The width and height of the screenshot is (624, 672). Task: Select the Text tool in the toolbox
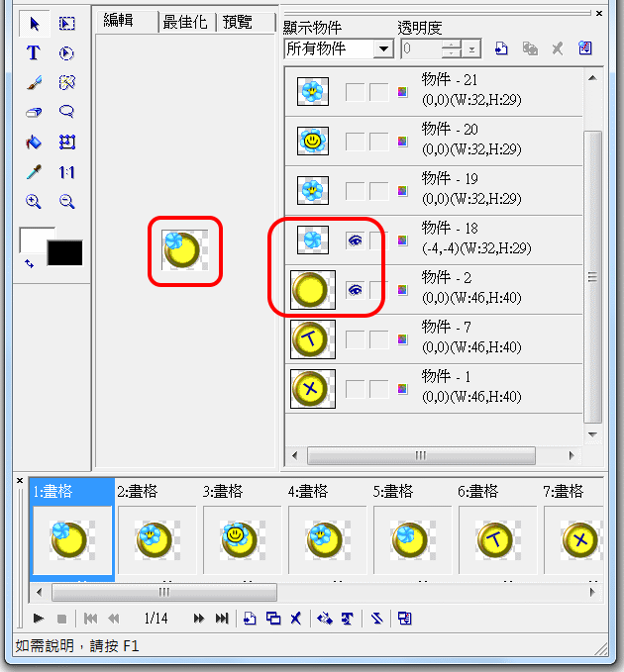pyautogui.click(x=34, y=53)
